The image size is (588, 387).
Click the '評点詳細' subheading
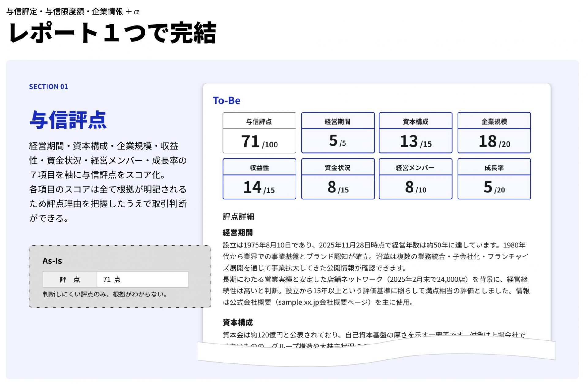(238, 216)
